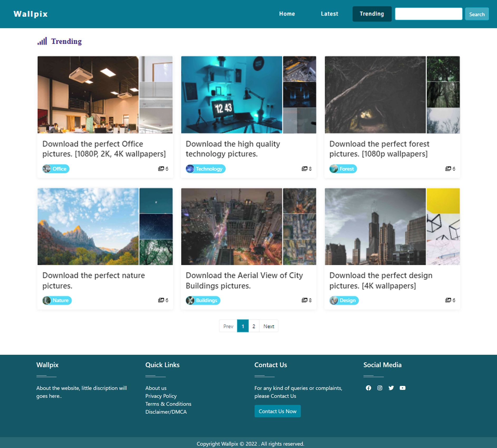Click the Search button
This screenshot has height=448, width=497.
coord(477,14)
